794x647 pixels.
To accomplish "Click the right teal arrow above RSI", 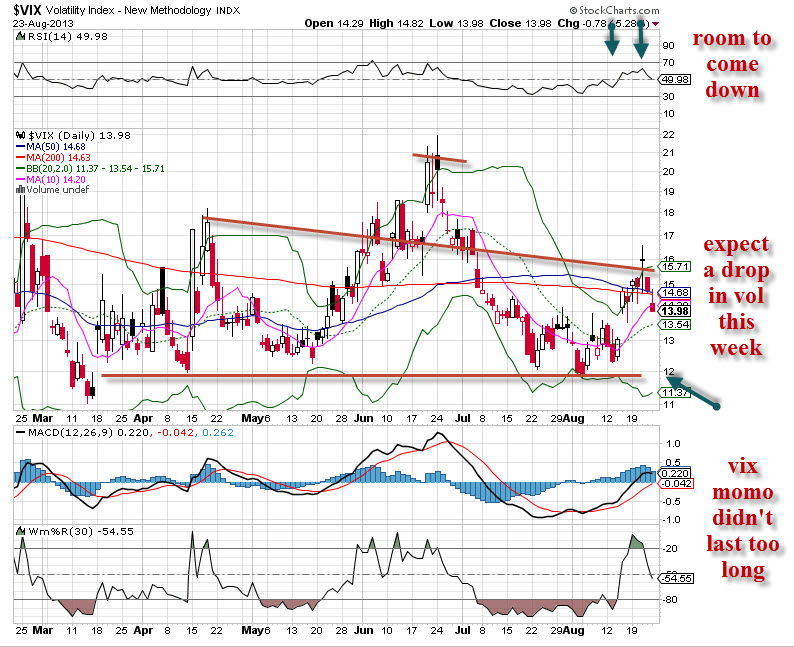I will click(641, 39).
